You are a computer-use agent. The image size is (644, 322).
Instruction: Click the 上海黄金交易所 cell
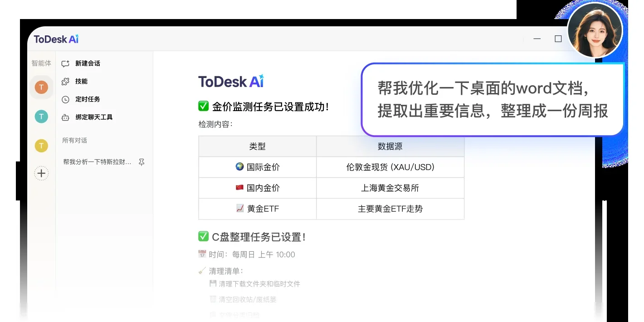(390, 188)
